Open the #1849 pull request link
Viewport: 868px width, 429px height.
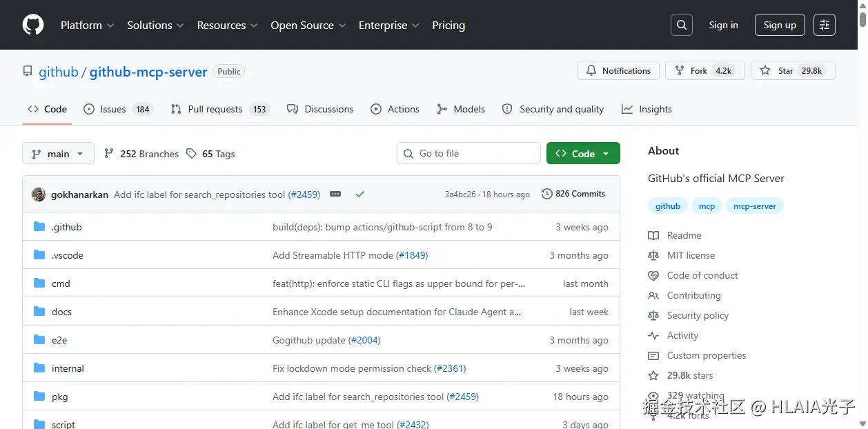[x=412, y=255]
